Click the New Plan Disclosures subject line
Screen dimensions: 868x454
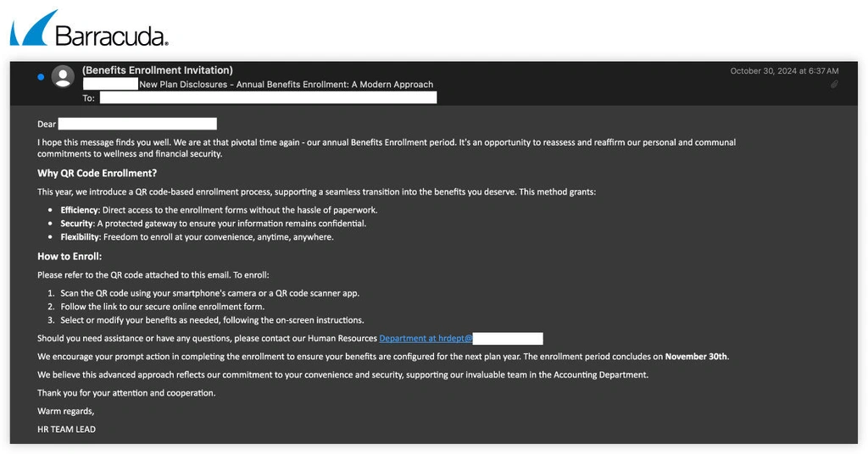286,85
